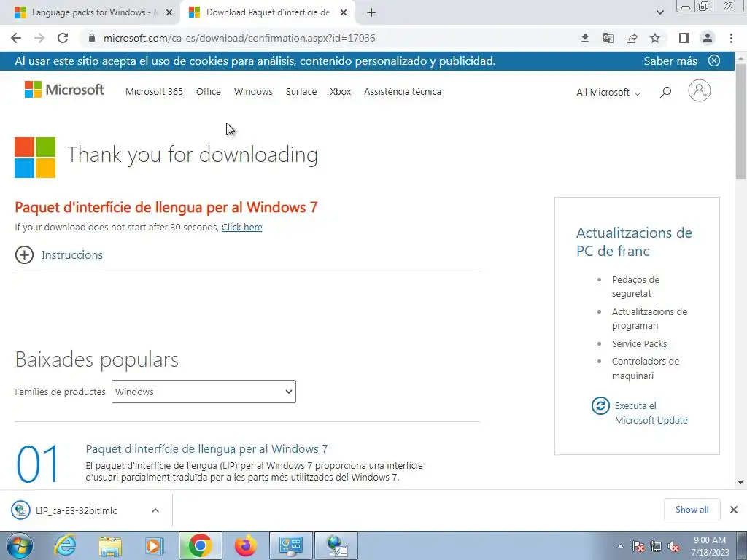747x560 pixels.
Task: Open Windows Media Player from taskbar
Action: pos(155,545)
